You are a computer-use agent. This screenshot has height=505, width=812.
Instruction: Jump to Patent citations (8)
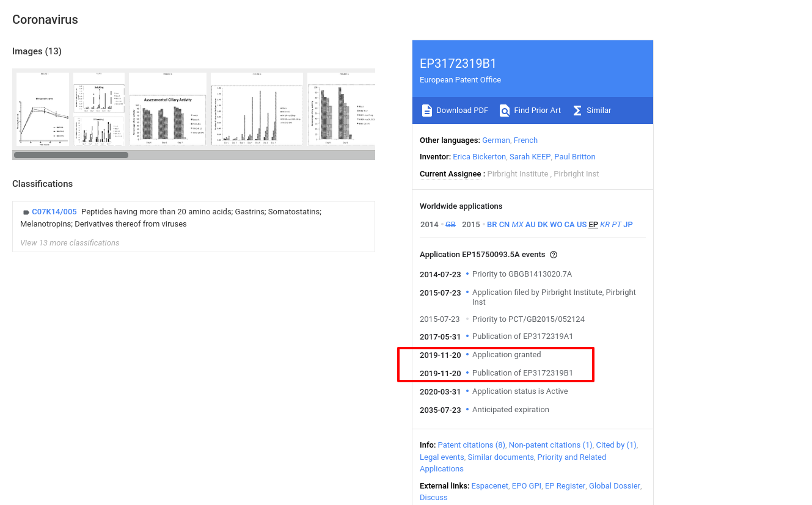pyautogui.click(x=471, y=445)
